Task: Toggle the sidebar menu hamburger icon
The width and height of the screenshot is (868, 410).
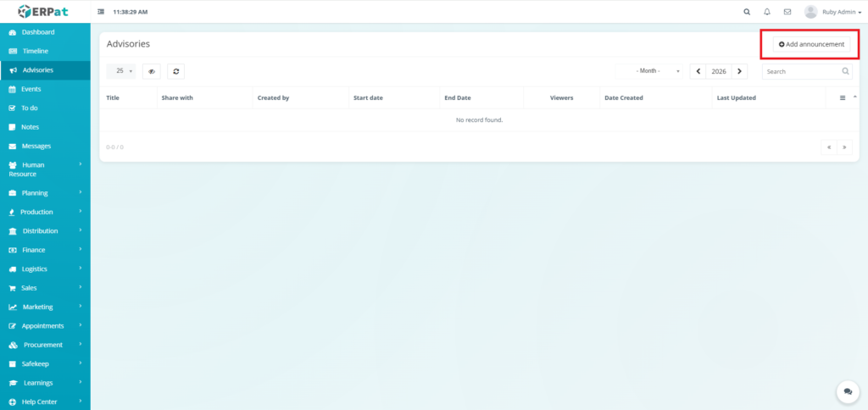Action: click(102, 12)
